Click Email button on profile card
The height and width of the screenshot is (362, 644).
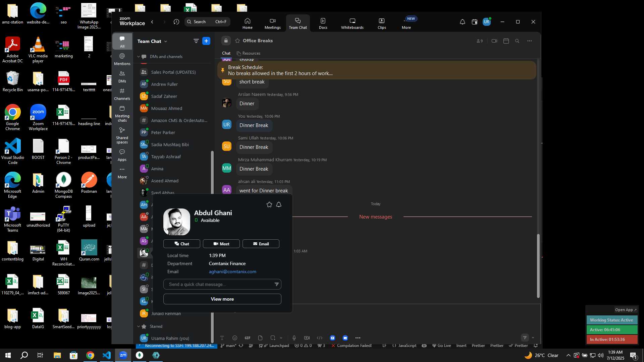tap(261, 244)
